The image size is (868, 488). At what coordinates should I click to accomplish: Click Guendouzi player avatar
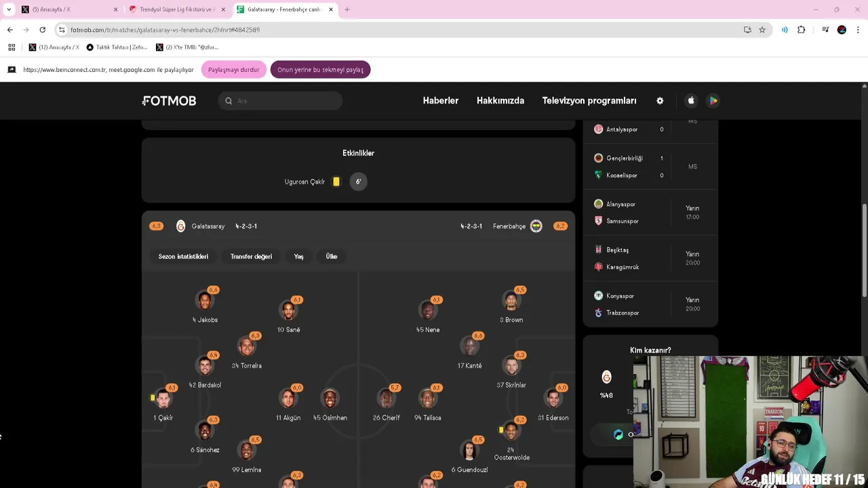point(469,450)
